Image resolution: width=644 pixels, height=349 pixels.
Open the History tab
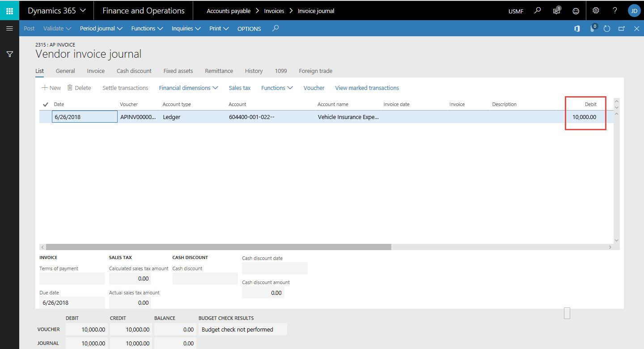254,71
